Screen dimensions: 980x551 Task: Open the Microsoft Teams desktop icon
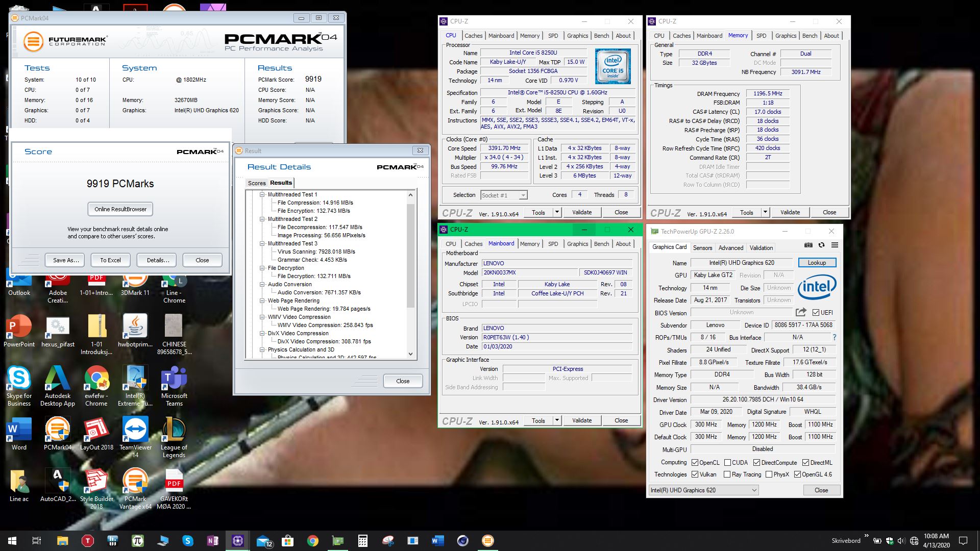tap(174, 386)
